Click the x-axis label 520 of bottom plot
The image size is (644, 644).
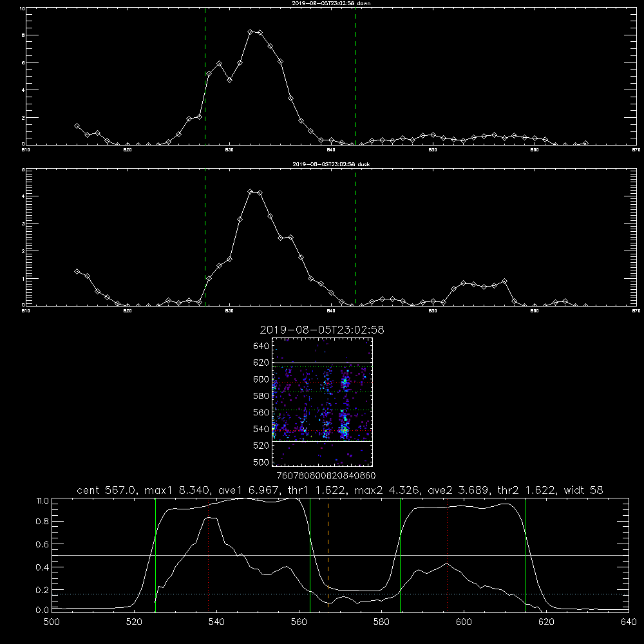tap(134, 622)
